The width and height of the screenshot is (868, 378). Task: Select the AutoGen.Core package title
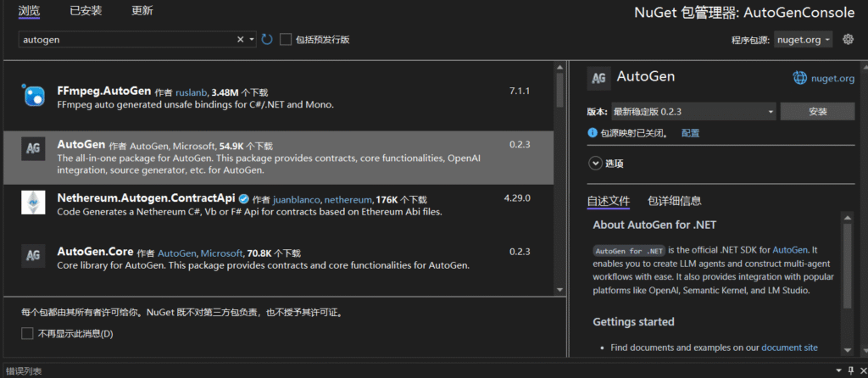point(95,251)
